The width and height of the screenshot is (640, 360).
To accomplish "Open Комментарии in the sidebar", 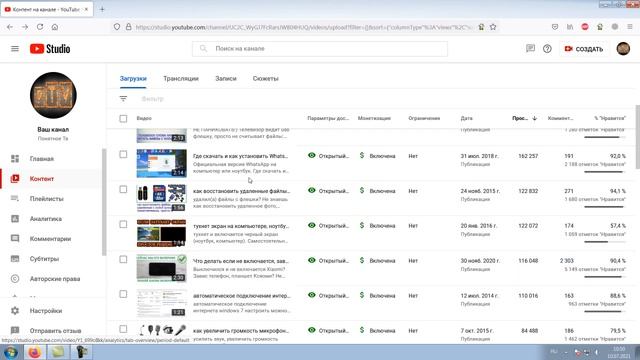I will point(51,239).
